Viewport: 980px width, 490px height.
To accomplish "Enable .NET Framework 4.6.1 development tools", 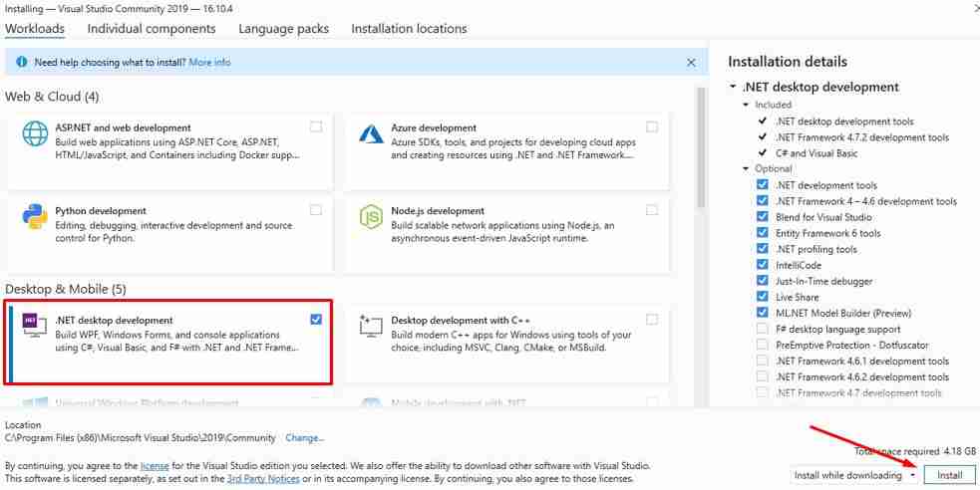I will [763, 361].
